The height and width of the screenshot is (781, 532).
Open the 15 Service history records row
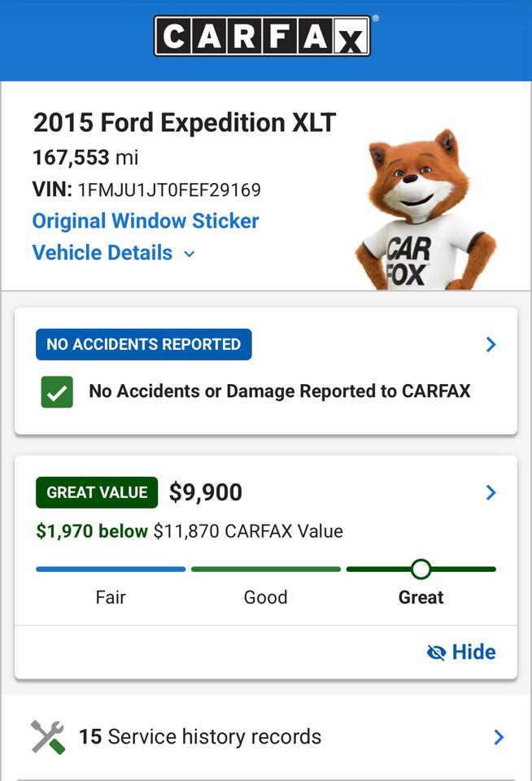pyautogui.click(x=200, y=737)
